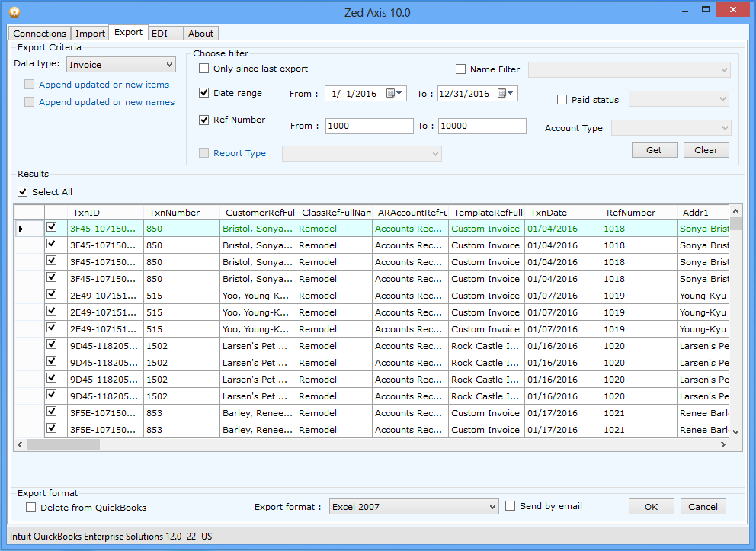Uncheck the Date range checkbox
756x551 pixels.
(x=204, y=92)
